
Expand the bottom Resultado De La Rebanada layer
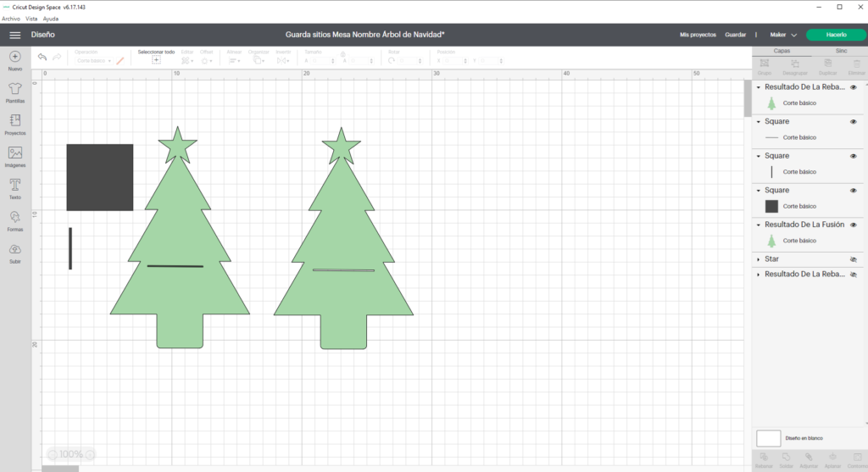(x=759, y=275)
